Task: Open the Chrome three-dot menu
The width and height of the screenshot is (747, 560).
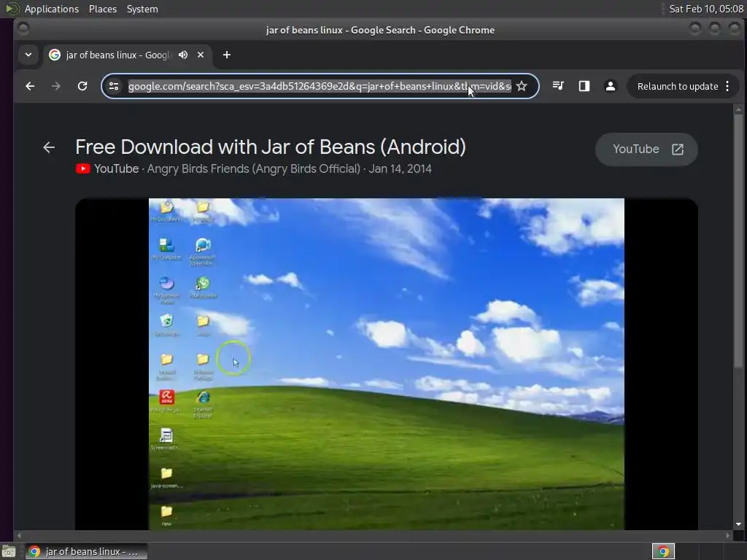Action: (x=727, y=86)
